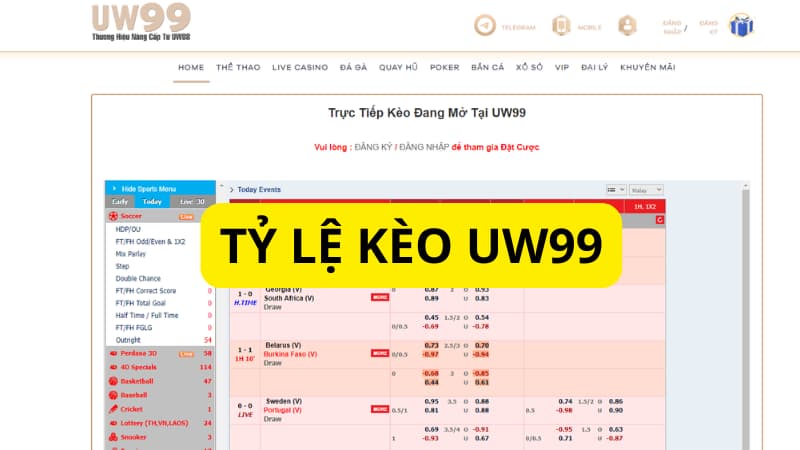This screenshot has width=800, height=450.
Task: Open the XỔ SỐ menu
Action: pos(529,67)
